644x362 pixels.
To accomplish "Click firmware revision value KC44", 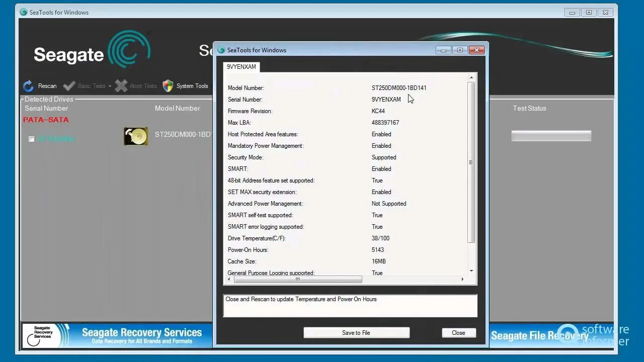I will click(378, 111).
